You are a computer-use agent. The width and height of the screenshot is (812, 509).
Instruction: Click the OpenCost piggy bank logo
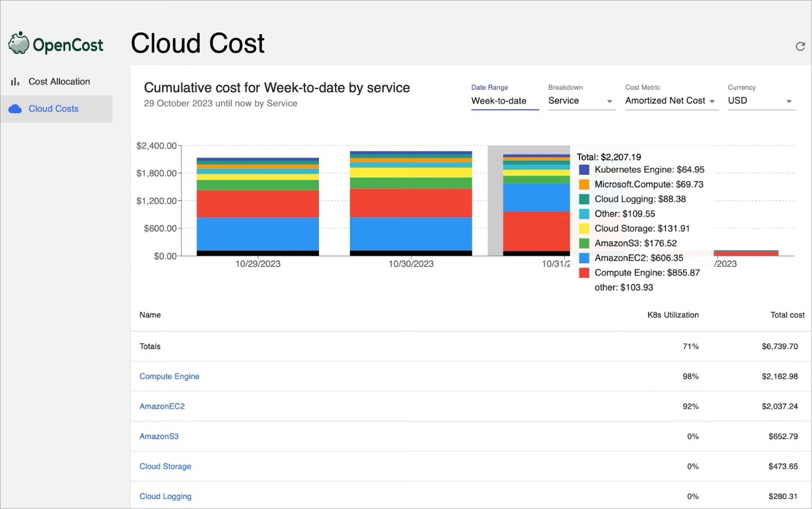19,43
